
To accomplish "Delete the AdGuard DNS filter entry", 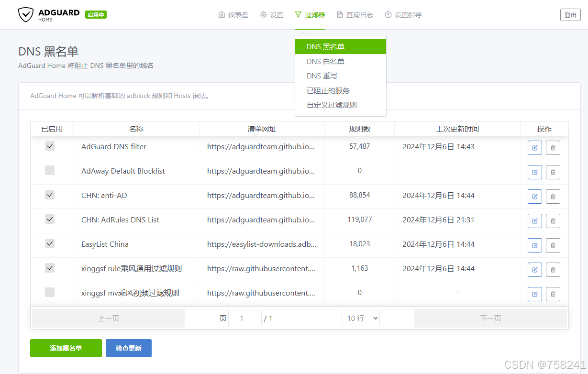I will coord(553,148).
